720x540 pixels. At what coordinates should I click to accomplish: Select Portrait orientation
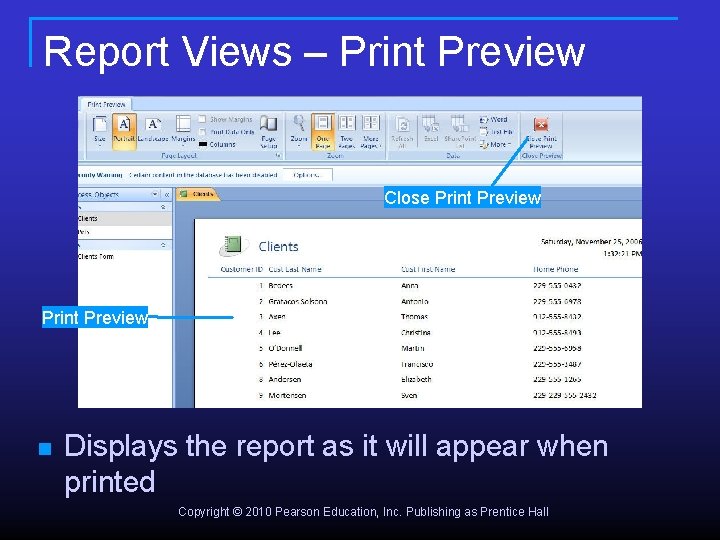pos(124,131)
